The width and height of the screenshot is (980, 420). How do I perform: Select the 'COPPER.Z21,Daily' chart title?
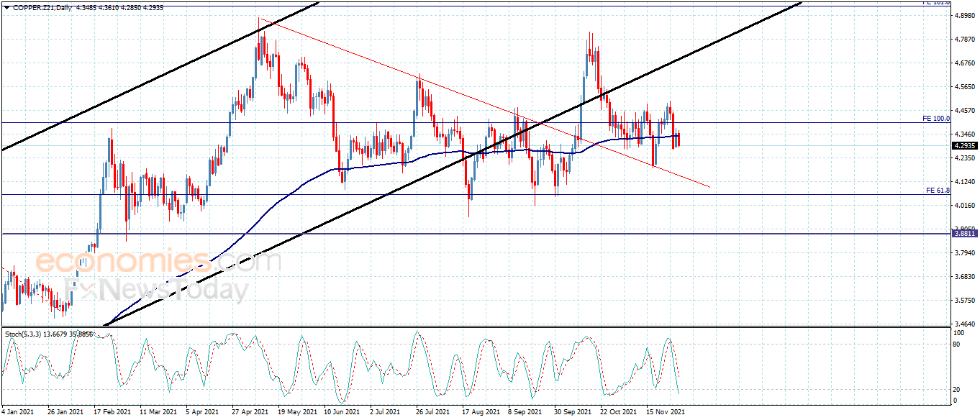[x=42, y=7]
